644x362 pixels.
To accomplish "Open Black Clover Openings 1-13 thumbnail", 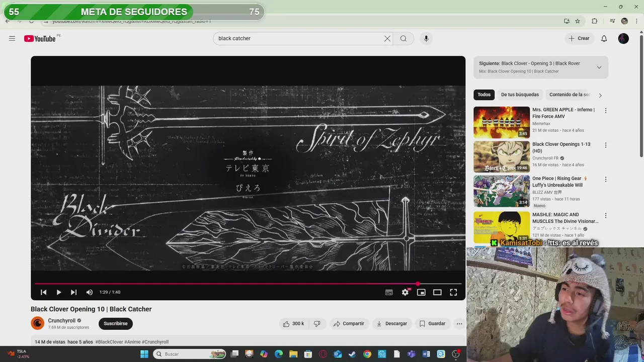I will [502, 157].
